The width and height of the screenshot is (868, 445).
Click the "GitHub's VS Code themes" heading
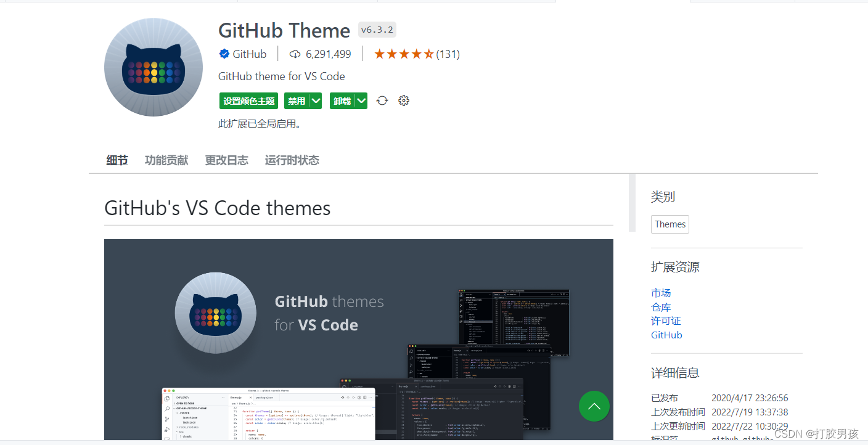(218, 208)
